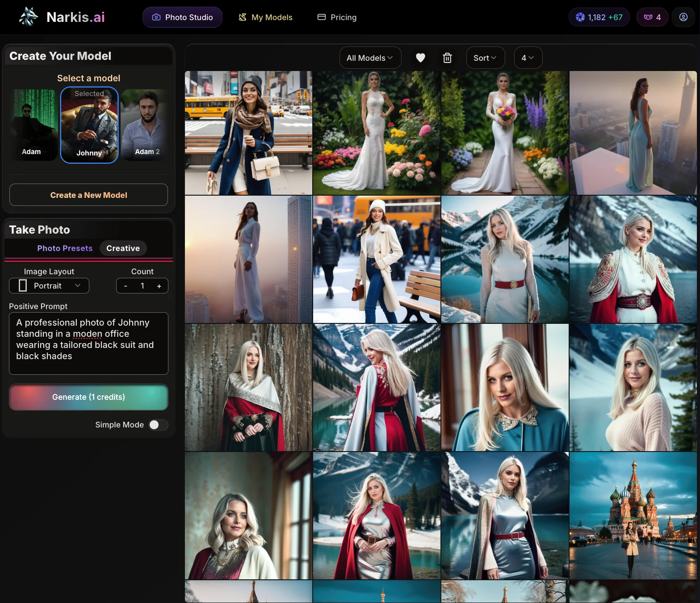The image size is (700, 603).
Task: Open woman in white outfit beside skyscraper photo
Action: tap(248, 259)
